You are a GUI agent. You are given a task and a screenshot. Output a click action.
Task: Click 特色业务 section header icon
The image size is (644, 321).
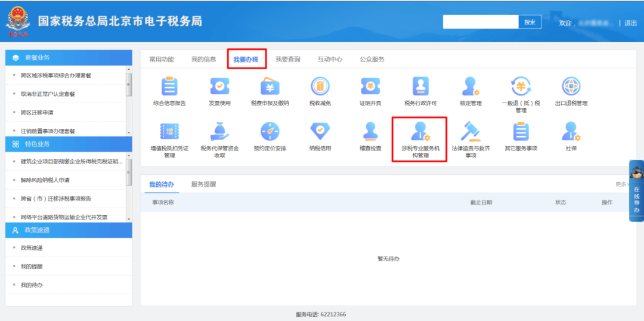(16, 144)
